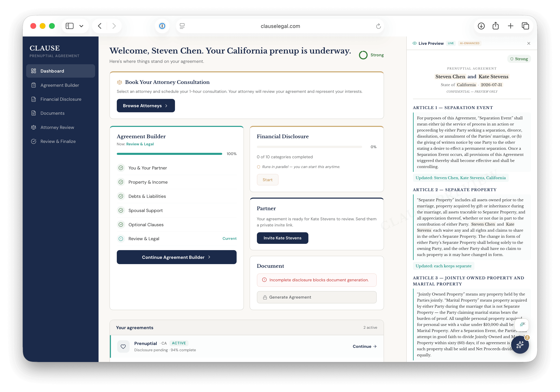The width and height of the screenshot is (560, 392).
Task: Click the AI-ENHANCED badge
Action: click(x=470, y=43)
